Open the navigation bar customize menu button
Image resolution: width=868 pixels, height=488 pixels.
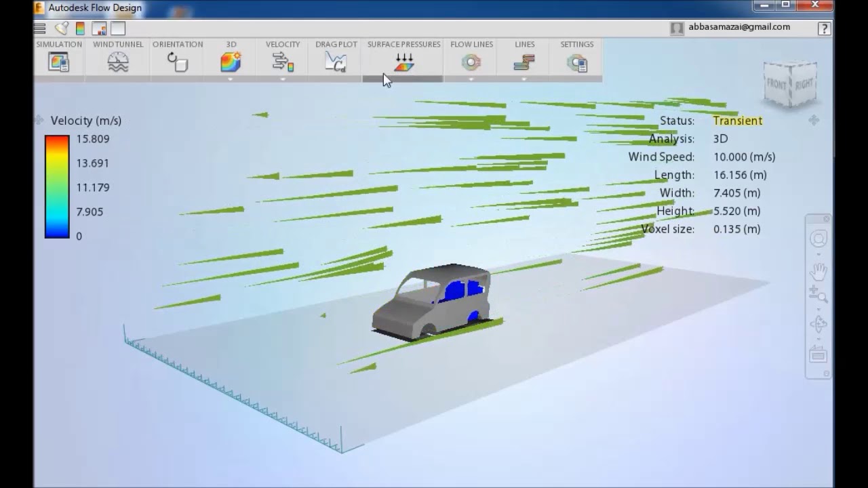coord(827,373)
